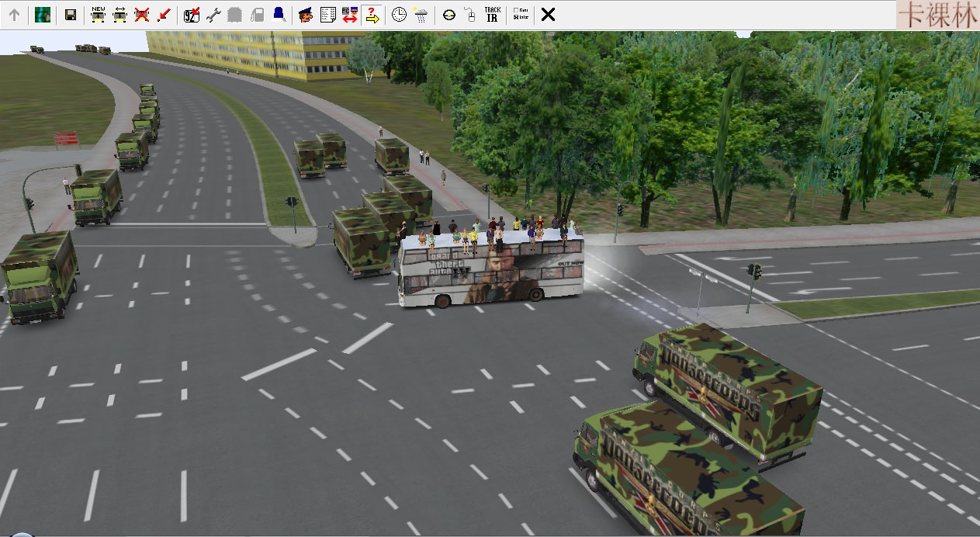This screenshot has width=980, height=537.
Task: Click the mouse control icon
Action: pos(470,15)
